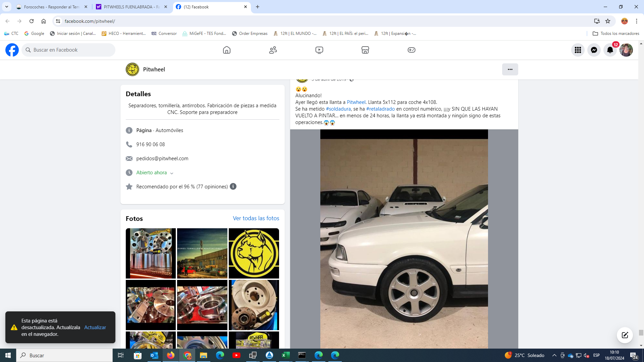
Task: Open Todos los marcadores folder
Action: coord(616,34)
